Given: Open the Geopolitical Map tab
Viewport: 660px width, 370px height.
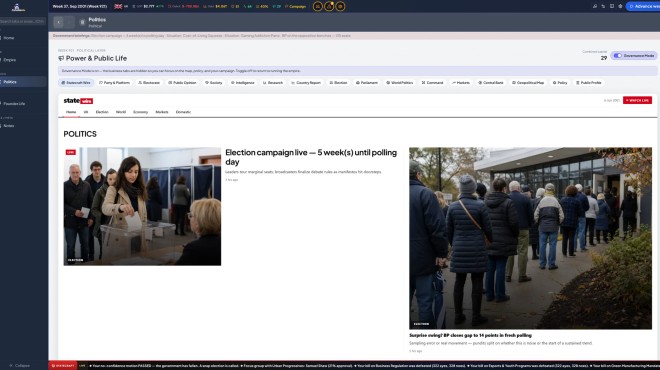Looking at the screenshot, I should [x=528, y=83].
